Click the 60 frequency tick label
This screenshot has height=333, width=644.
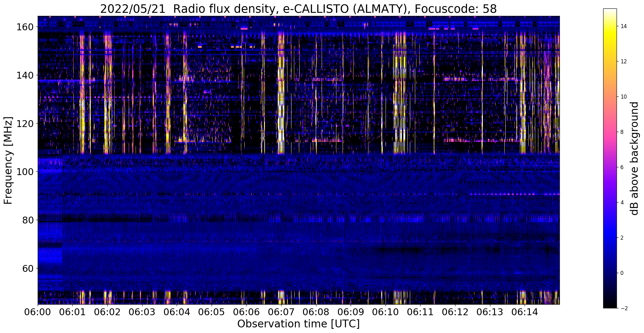click(x=28, y=268)
